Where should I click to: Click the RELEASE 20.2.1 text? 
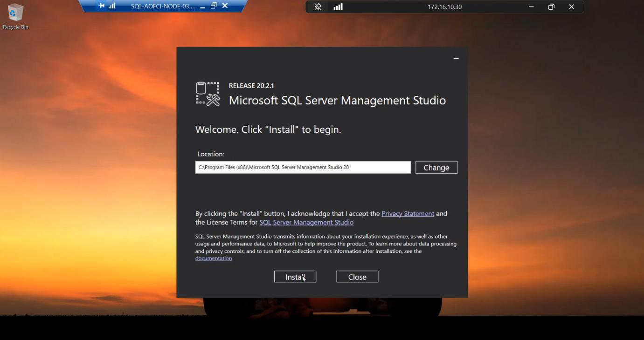[251, 86]
